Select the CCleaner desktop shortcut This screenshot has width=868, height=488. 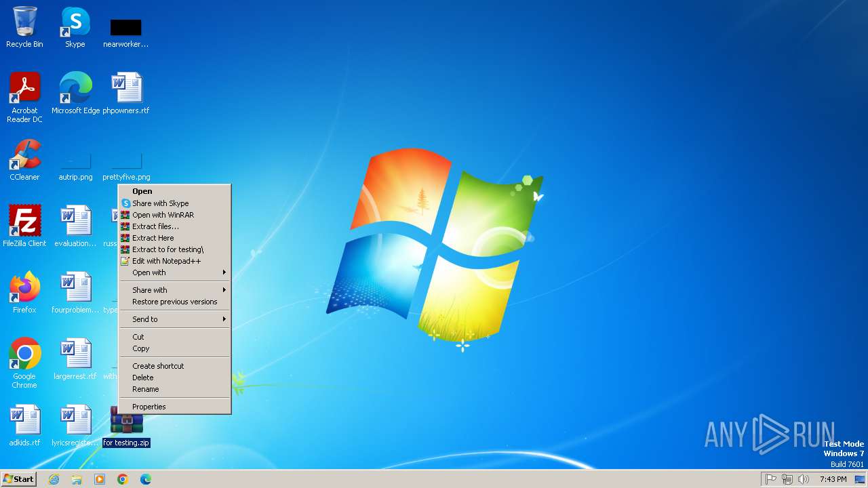24,160
